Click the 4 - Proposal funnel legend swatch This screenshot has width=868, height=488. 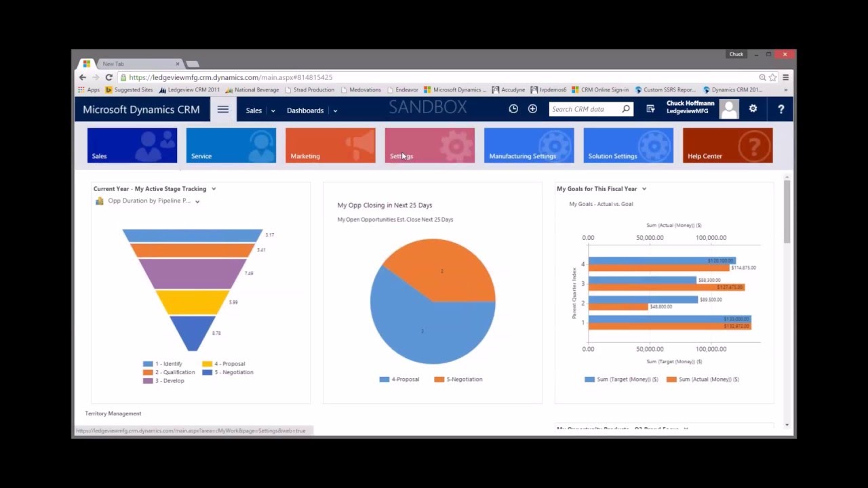click(x=208, y=364)
